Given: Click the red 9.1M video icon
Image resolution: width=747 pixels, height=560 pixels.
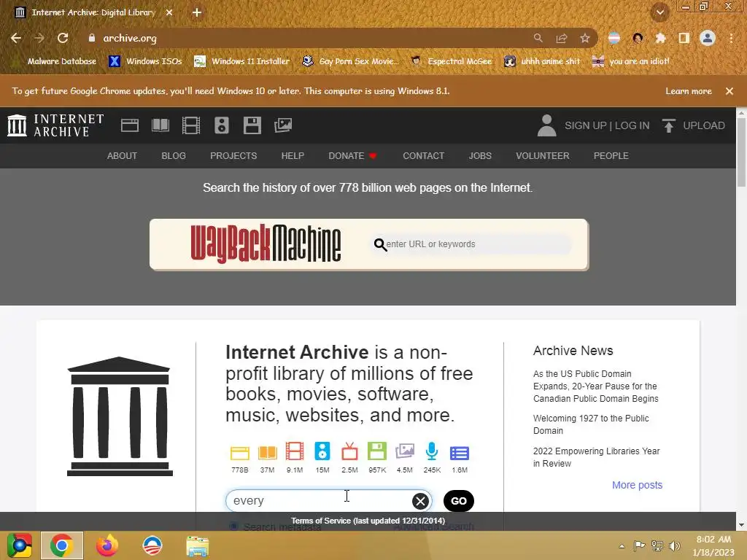Looking at the screenshot, I should pos(295,451).
